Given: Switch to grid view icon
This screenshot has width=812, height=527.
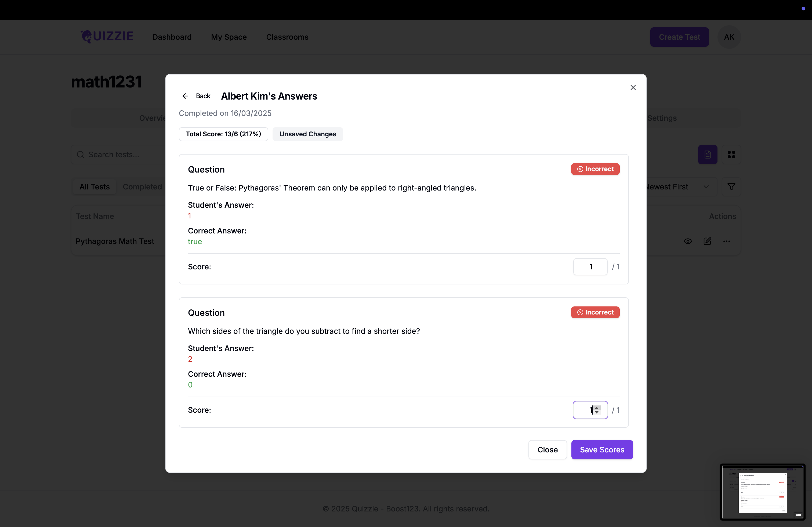Looking at the screenshot, I should [731, 154].
